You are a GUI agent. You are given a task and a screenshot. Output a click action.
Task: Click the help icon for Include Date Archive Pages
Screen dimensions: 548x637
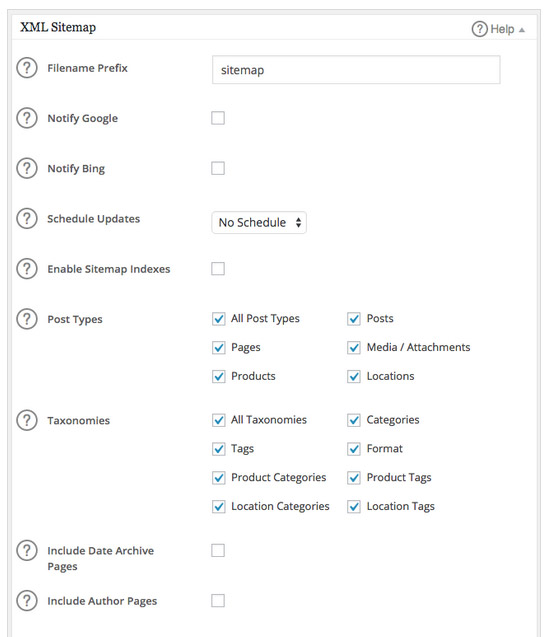click(27, 550)
